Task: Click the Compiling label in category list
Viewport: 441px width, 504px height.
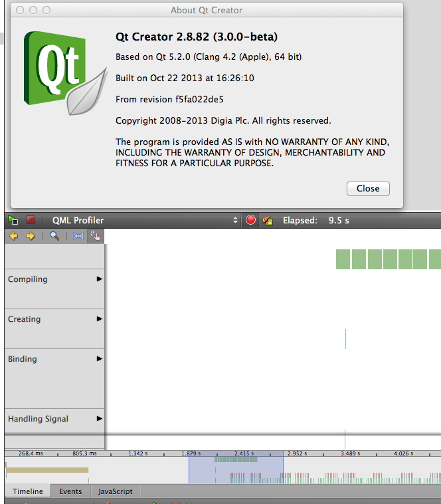Action: click(x=28, y=279)
